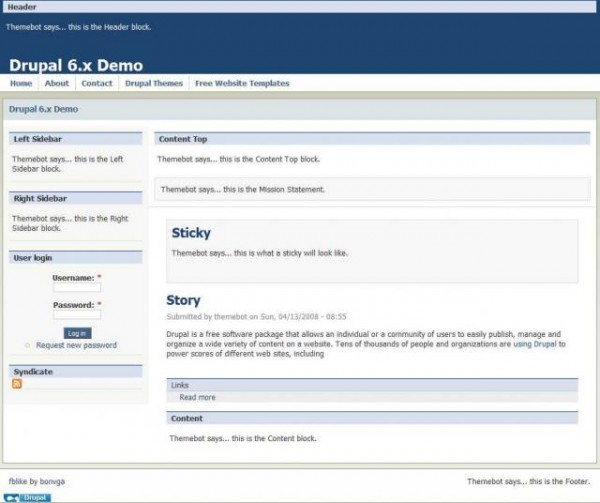Open the Sticky post title
Viewport: 600px width, 503px height.
point(191,233)
